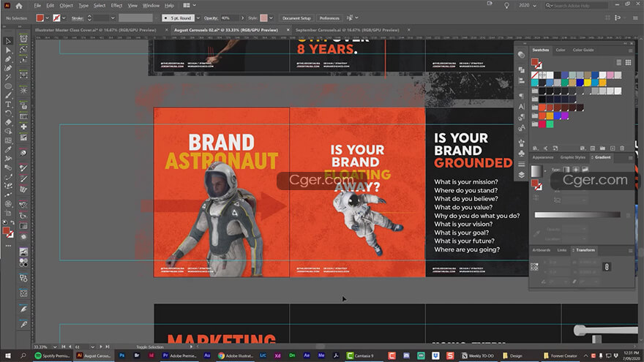The height and width of the screenshot is (362, 644).
Task: Choose the linear gradient type button
Action: click(x=566, y=169)
